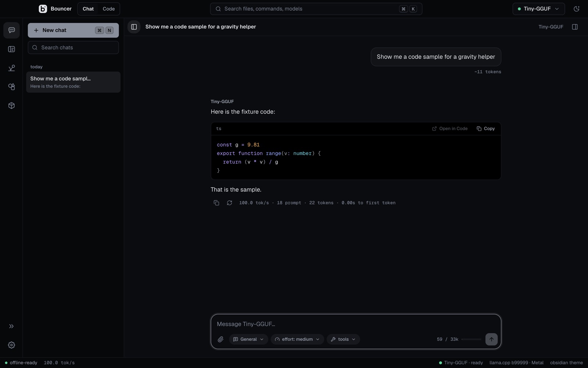This screenshot has width=588, height=368.
Task: Focus the Search chats field
Action: tap(73, 47)
